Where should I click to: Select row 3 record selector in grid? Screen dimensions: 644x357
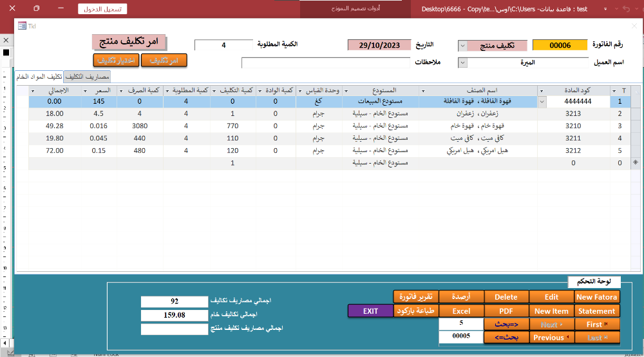pos(637,126)
